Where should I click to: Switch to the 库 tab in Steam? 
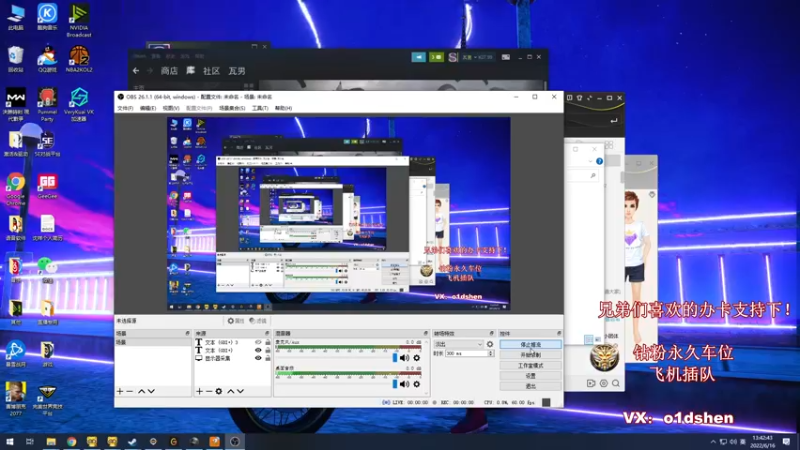click(x=190, y=71)
